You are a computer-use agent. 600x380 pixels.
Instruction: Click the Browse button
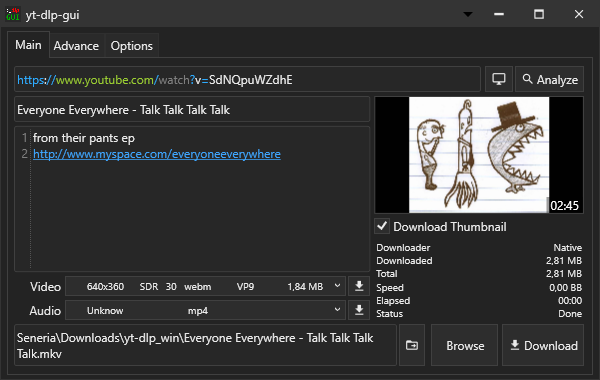coord(465,345)
